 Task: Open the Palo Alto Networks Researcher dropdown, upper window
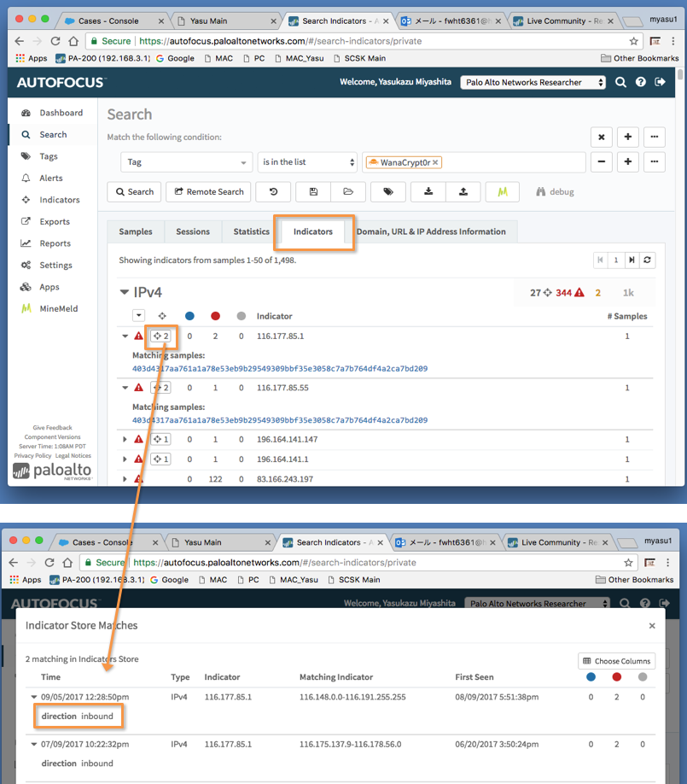[533, 83]
